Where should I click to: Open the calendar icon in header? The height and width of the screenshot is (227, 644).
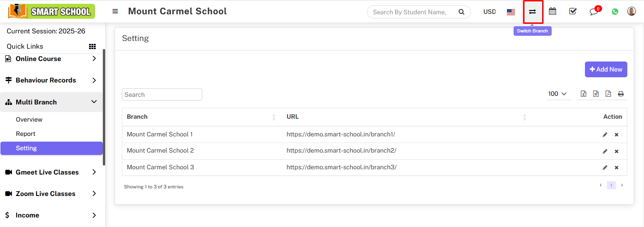[x=553, y=11]
